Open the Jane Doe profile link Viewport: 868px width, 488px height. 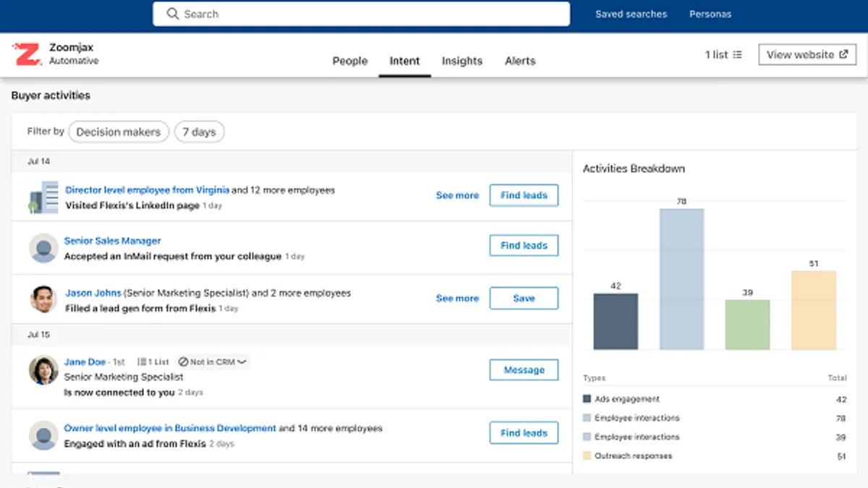point(85,361)
